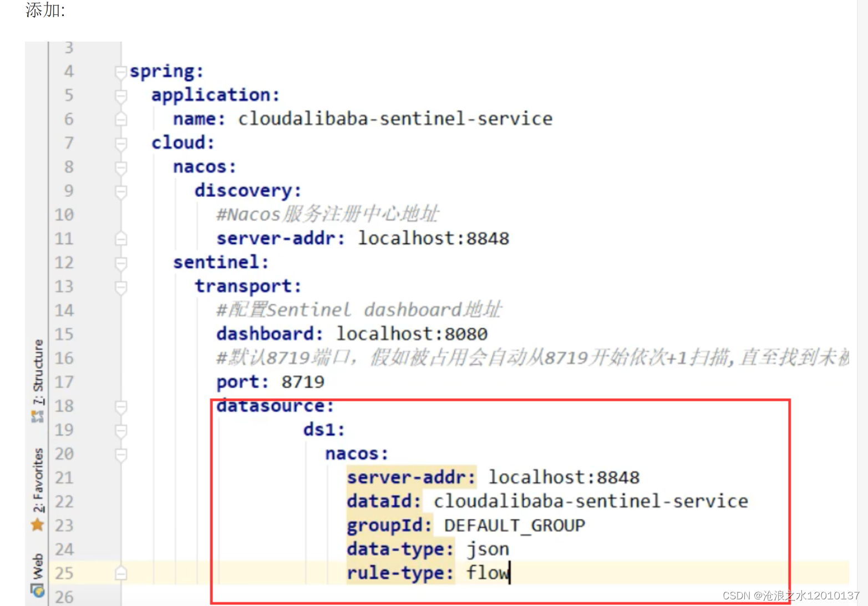Click the port value '8719'
Viewport: 868px width, 606px height.
point(303,382)
